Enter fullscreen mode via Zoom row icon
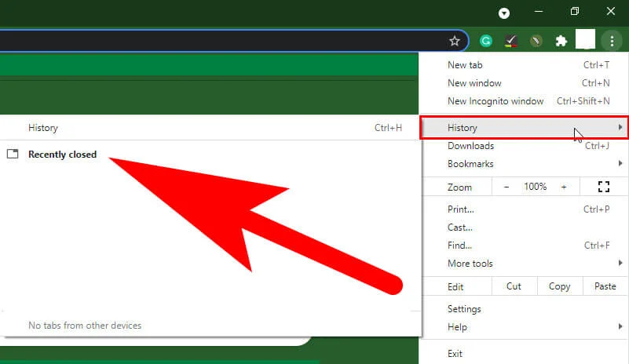Viewport: 629px width, 364px height. click(604, 187)
